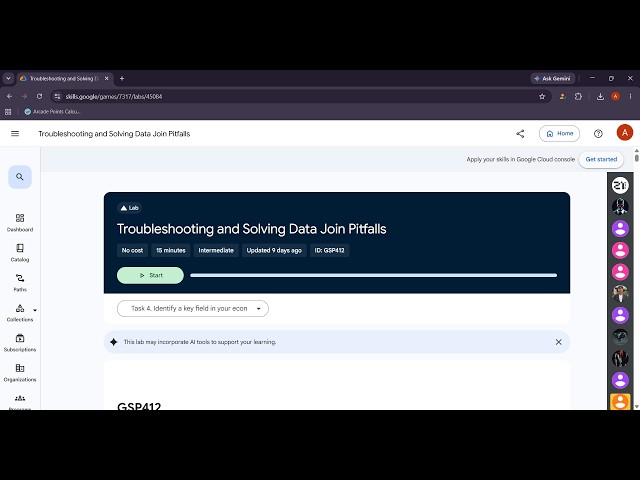Click the Lab badge label
Viewport: 640px width, 480px height.
130,208
